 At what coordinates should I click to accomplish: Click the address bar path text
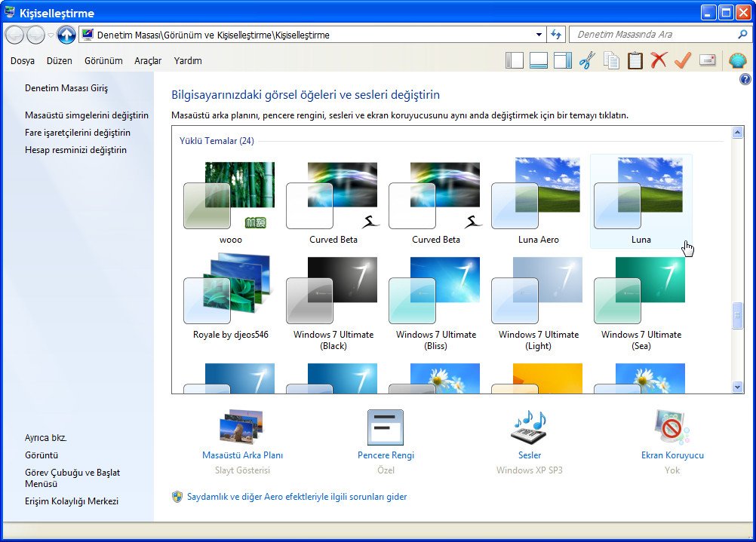click(x=213, y=35)
